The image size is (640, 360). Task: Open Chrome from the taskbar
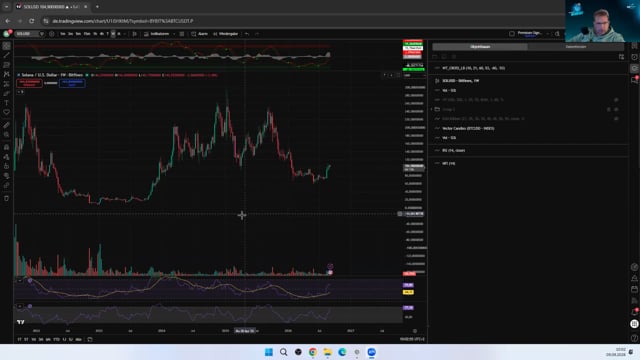tap(313, 352)
